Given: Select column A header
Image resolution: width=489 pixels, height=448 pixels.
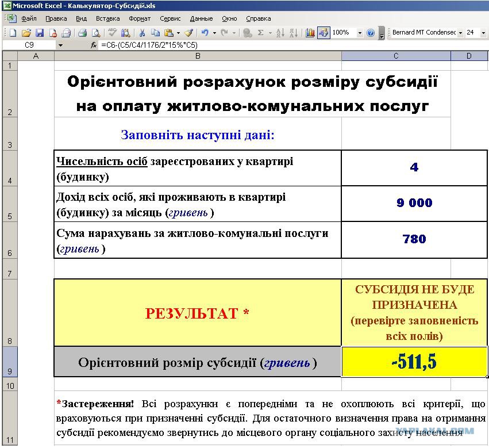Looking at the screenshot, I should pyautogui.click(x=36, y=56).
